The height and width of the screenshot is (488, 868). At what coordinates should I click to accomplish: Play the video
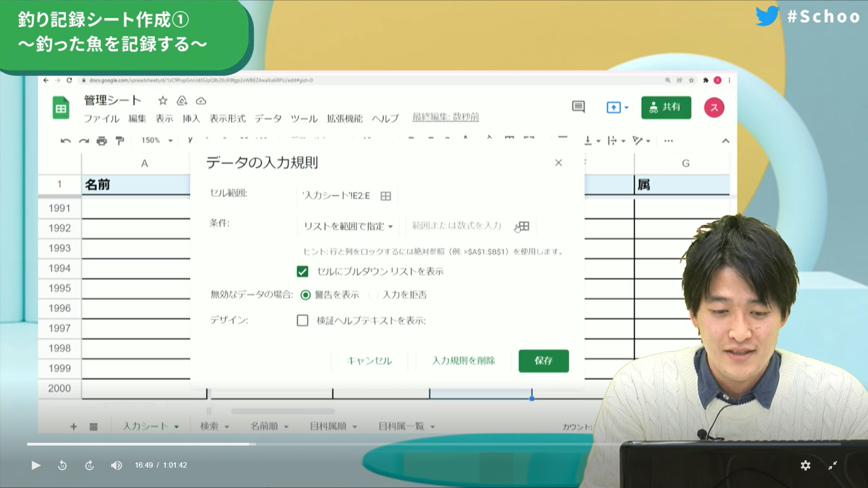(36, 465)
